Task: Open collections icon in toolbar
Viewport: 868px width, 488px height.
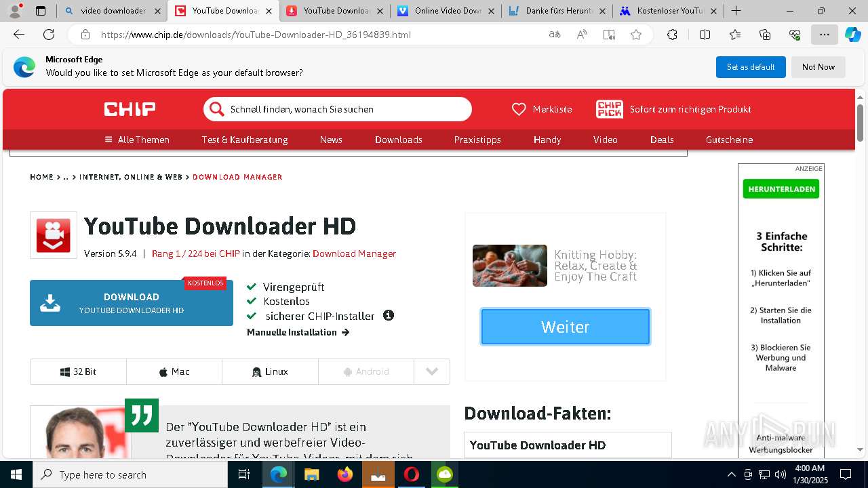Action: click(765, 35)
